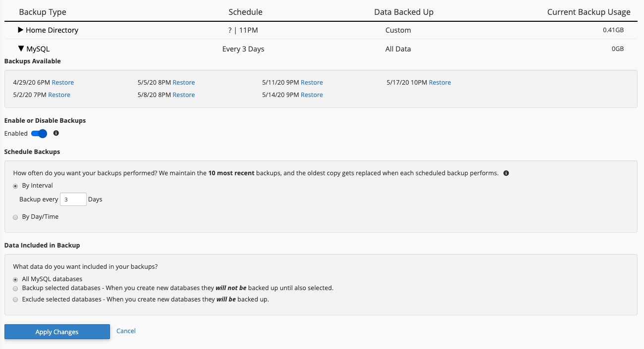Collapse the MySQL backup row

click(21, 49)
